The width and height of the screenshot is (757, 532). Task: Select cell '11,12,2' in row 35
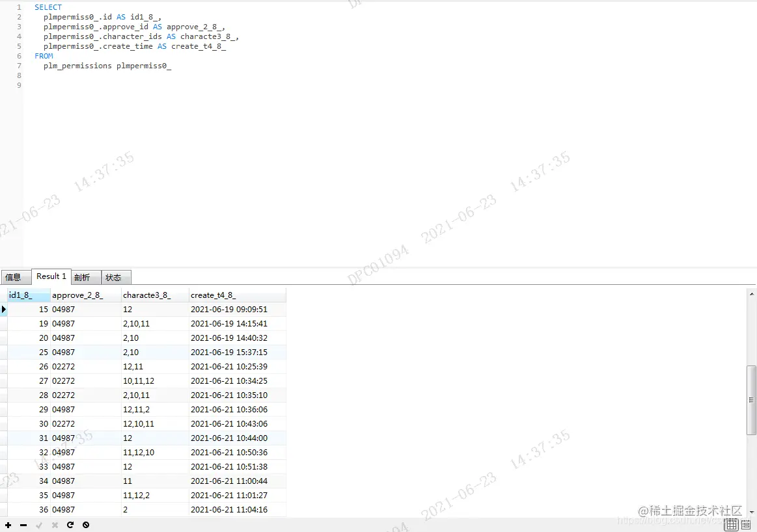155,496
